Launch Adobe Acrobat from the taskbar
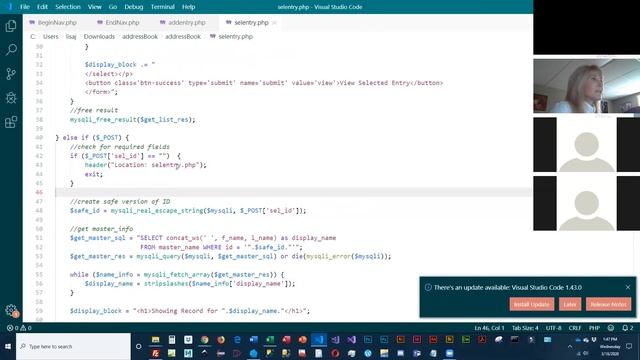This screenshot has width=640, height=360. [482, 340]
